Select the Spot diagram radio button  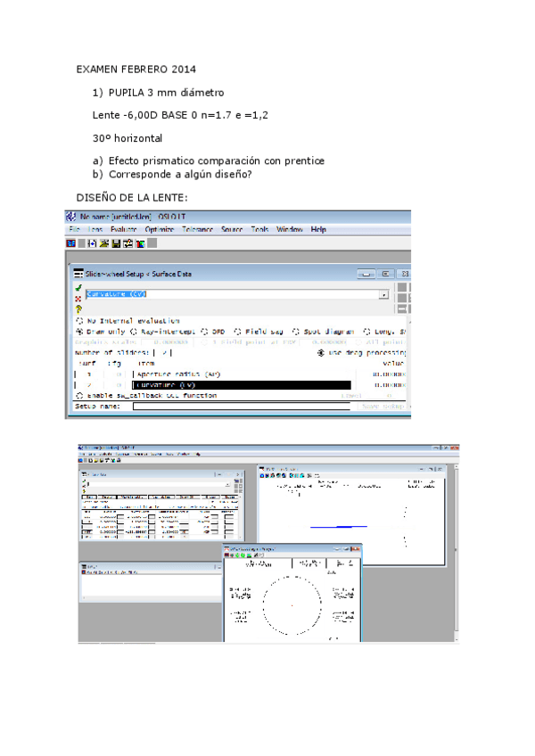(x=296, y=332)
